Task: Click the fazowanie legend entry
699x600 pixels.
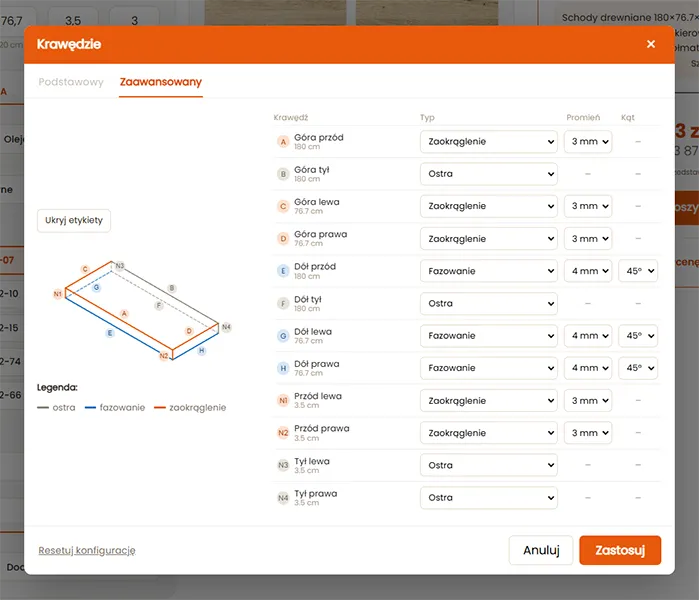Action: [x=115, y=407]
